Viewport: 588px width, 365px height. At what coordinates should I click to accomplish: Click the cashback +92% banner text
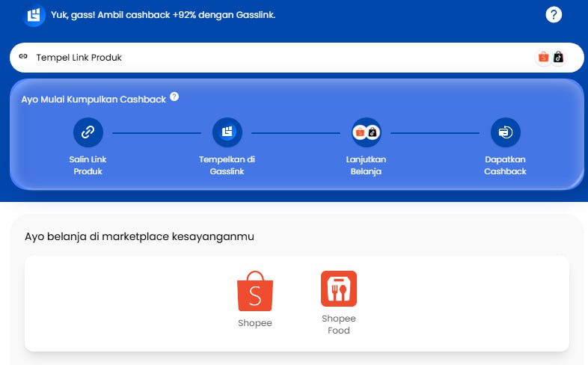click(x=163, y=15)
